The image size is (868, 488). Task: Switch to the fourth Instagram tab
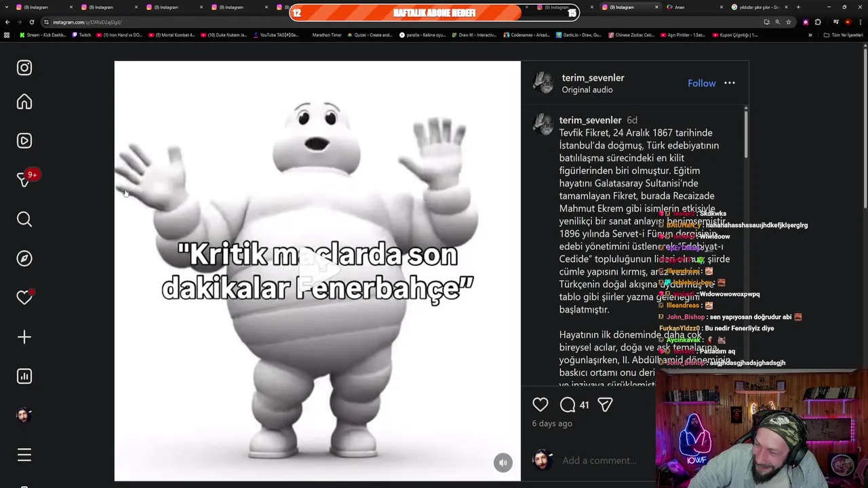click(x=239, y=7)
